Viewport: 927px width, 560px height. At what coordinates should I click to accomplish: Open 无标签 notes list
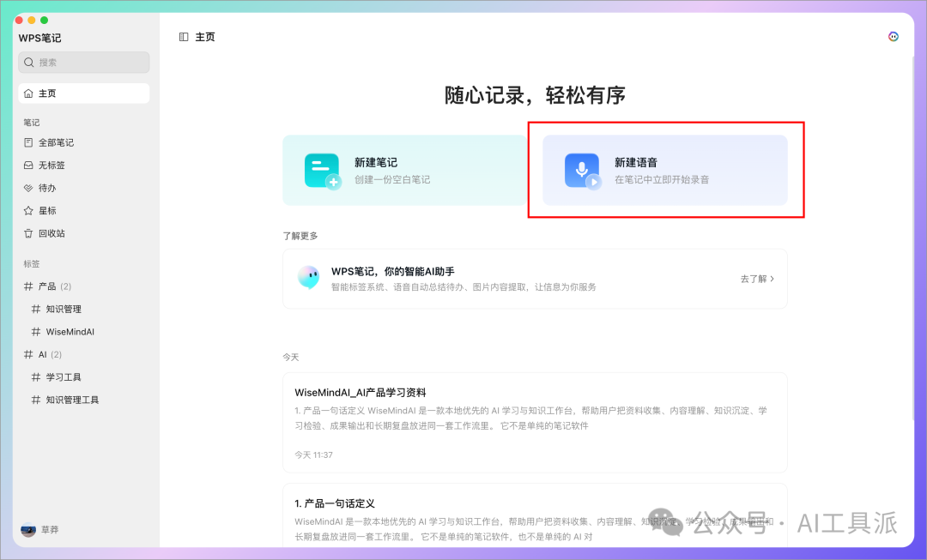tap(84, 166)
